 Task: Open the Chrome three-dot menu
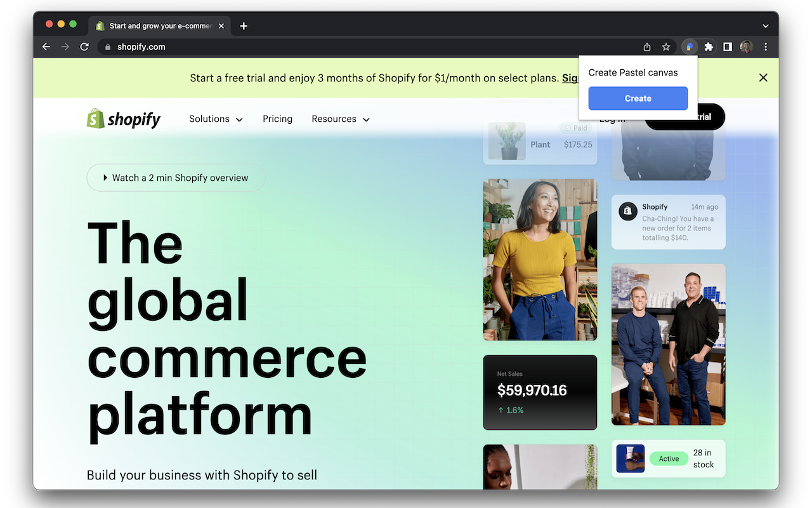tap(766, 47)
